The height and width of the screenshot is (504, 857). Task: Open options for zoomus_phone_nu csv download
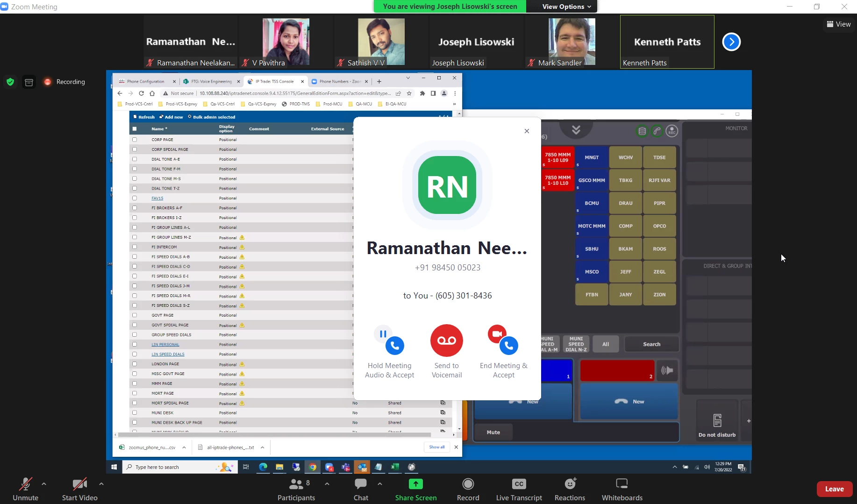point(184,447)
